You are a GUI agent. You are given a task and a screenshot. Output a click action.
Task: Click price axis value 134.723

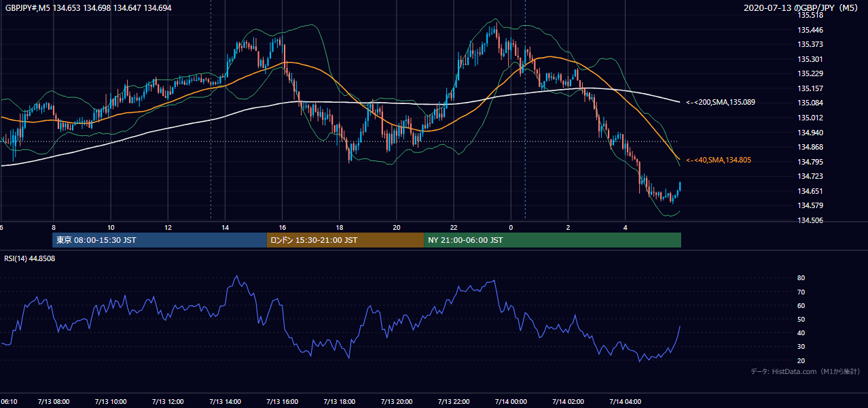[x=810, y=176]
